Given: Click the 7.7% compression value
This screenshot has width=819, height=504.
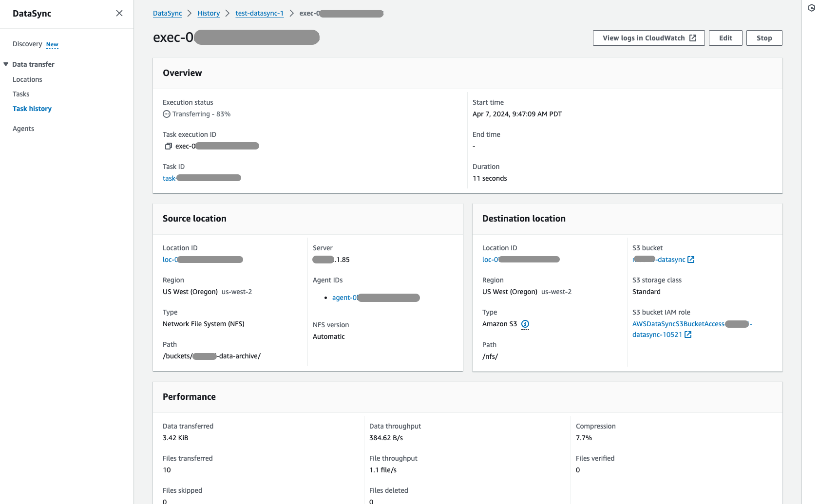Looking at the screenshot, I should pyautogui.click(x=584, y=438).
